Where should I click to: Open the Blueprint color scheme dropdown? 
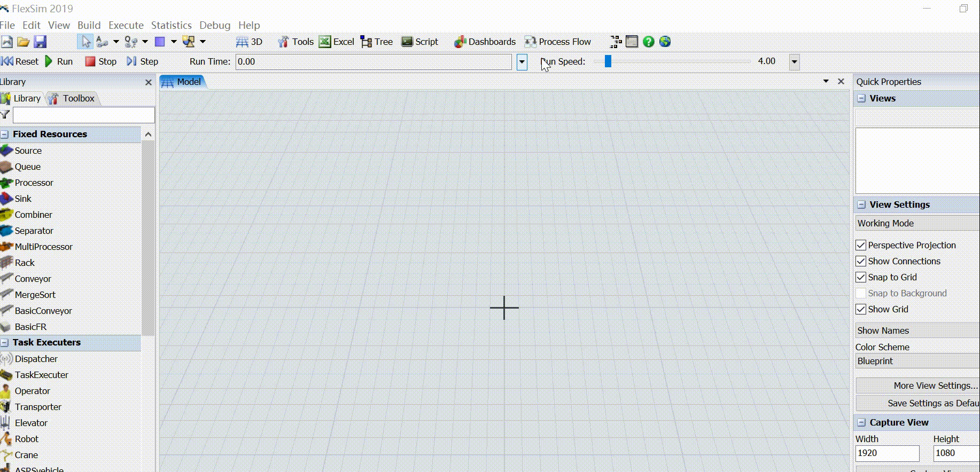click(917, 361)
